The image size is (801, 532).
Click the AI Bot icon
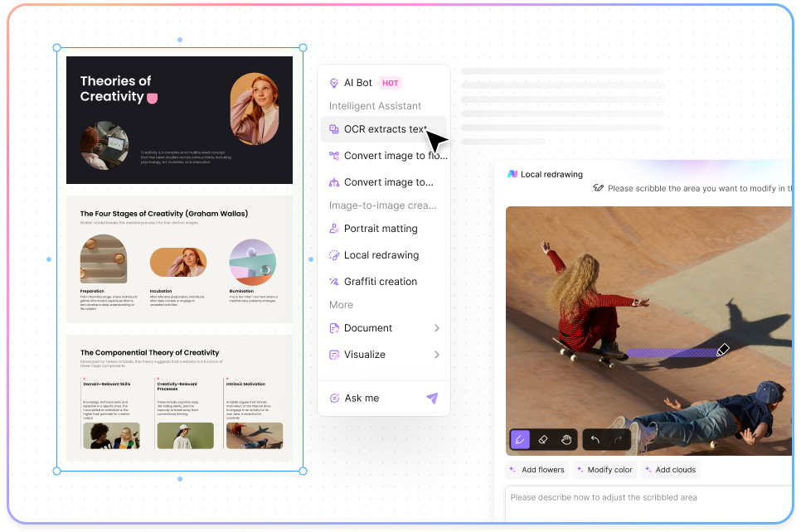tap(334, 83)
